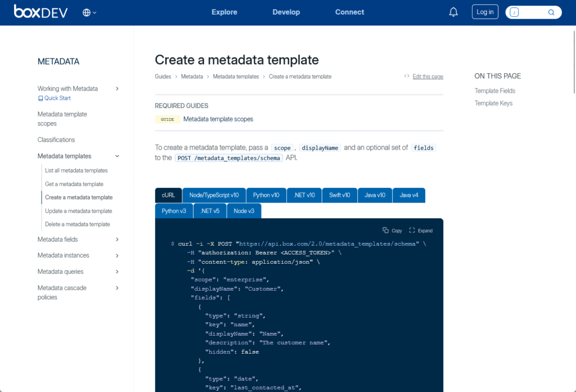Select the cURL tab
576x392 pixels.
[168, 195]
